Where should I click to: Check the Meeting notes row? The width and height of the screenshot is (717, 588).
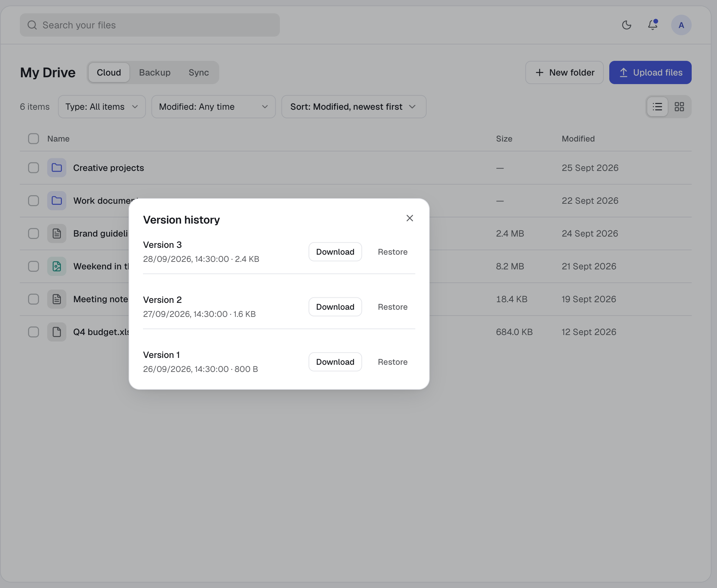tap(34, 299)
